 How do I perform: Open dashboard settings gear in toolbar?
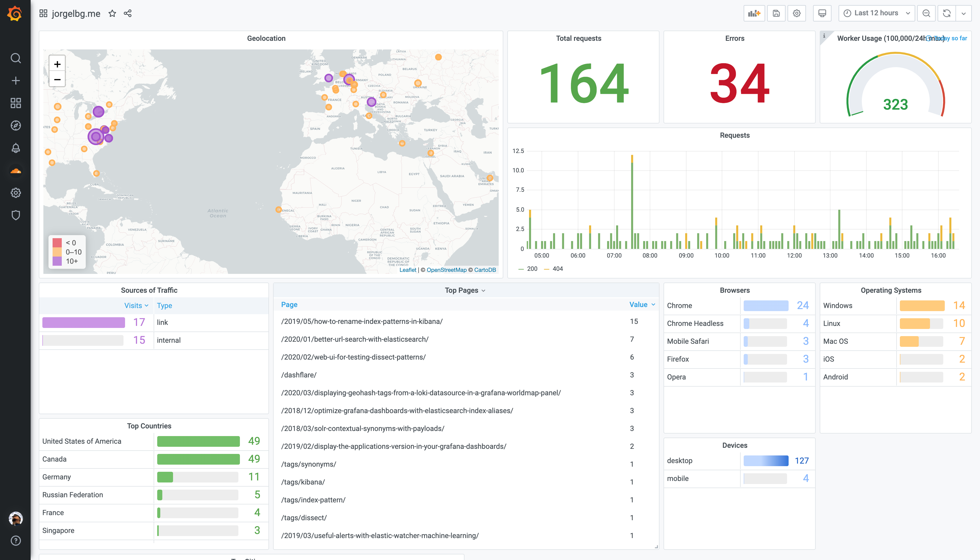click(x=797, y=14)
